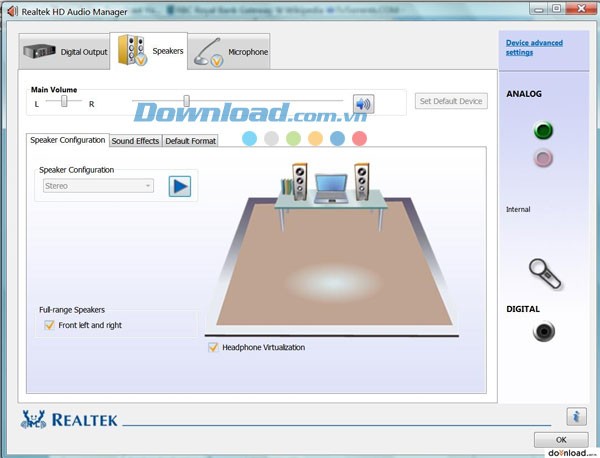
Task: Minimize the audio manager window
Action: coord(539,8)
